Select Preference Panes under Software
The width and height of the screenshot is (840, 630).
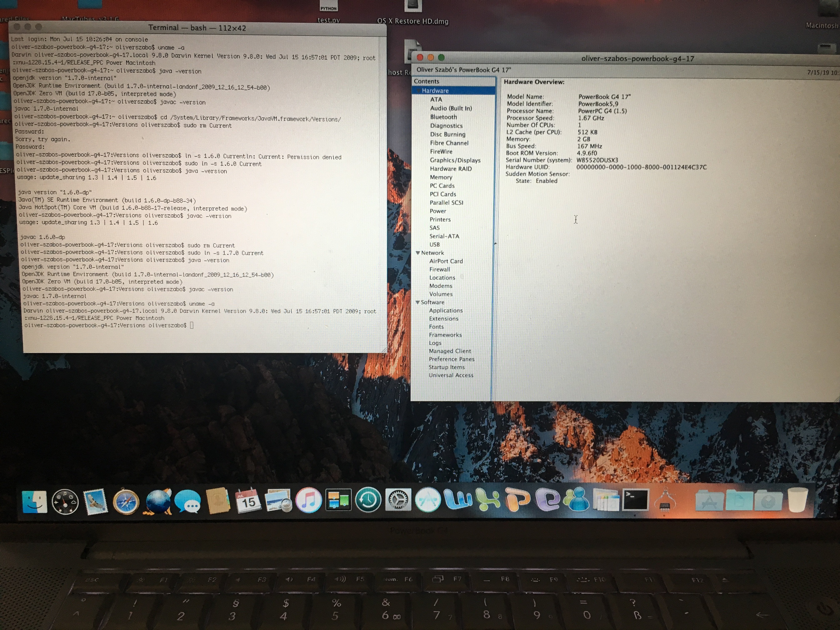pos(451,359)
